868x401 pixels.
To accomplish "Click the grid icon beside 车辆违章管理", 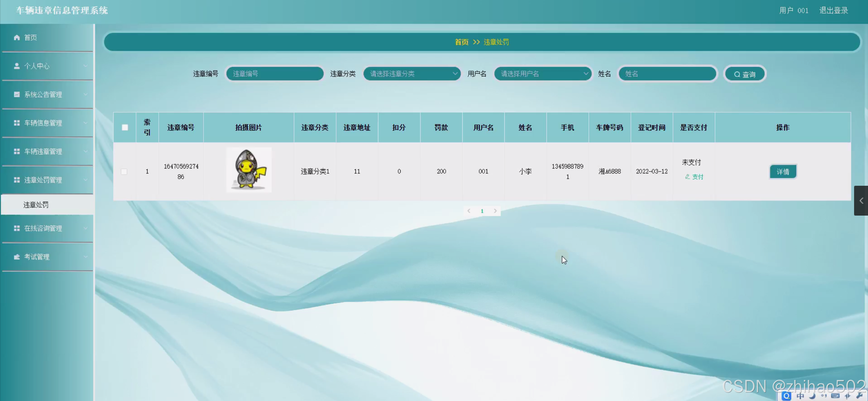I will pos(17,151).
